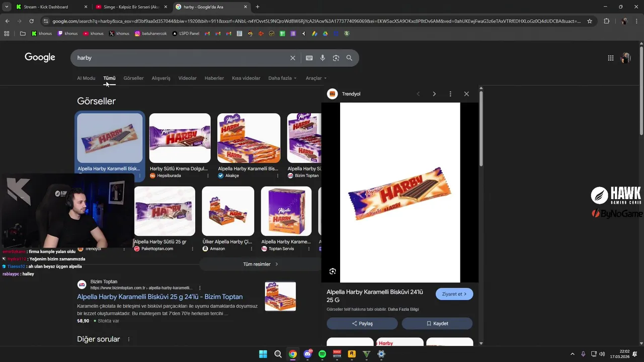The width and height of the screenshot is (644, 362).
Task: Open options for Akakçe image result
Action: (x=278, y=176)
